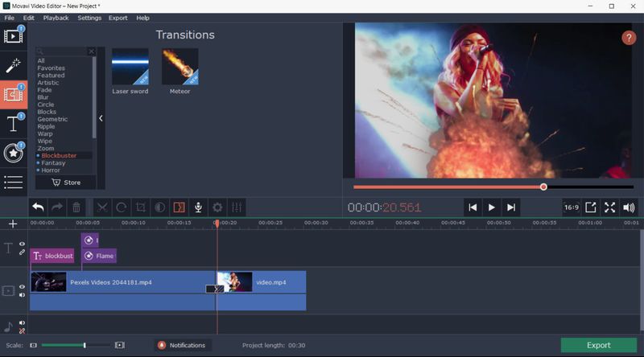644x357 pixels.
Task: Adjust the timeline Scale slider
Action: (x=85, y=345)
